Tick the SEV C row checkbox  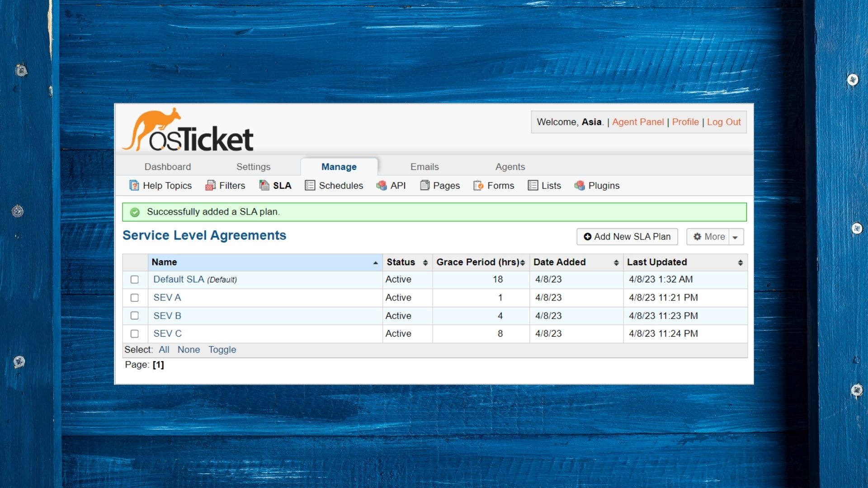tap(135, 333)
